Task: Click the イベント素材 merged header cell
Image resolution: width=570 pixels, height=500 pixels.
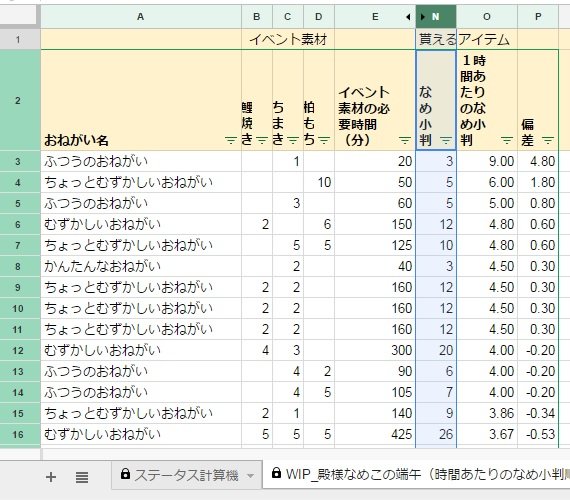Action: (x=288, y=39)
